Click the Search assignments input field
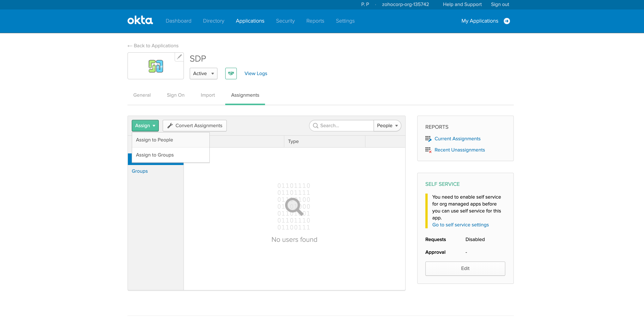This screenshot has height=319, width=644. pyautogui.click(x=345, y=126)
